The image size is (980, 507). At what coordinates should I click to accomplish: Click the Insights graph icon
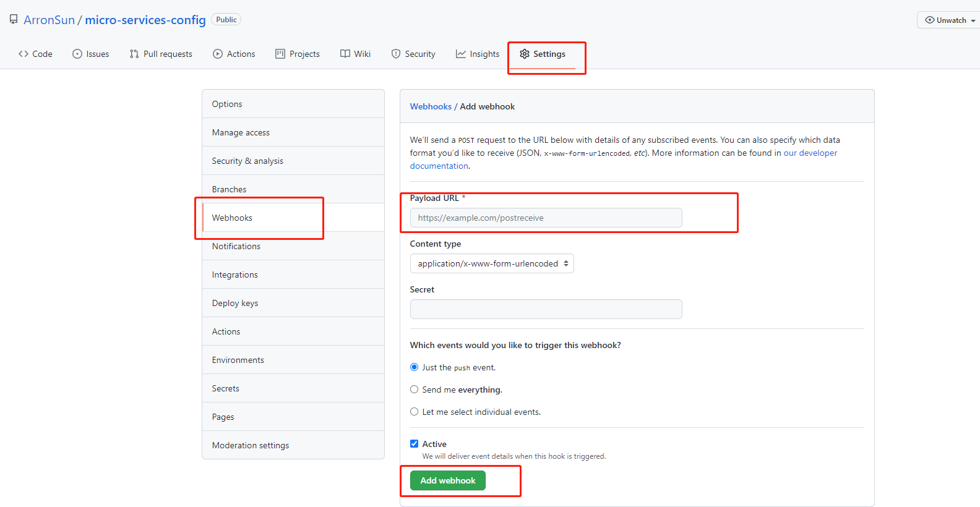461,54
